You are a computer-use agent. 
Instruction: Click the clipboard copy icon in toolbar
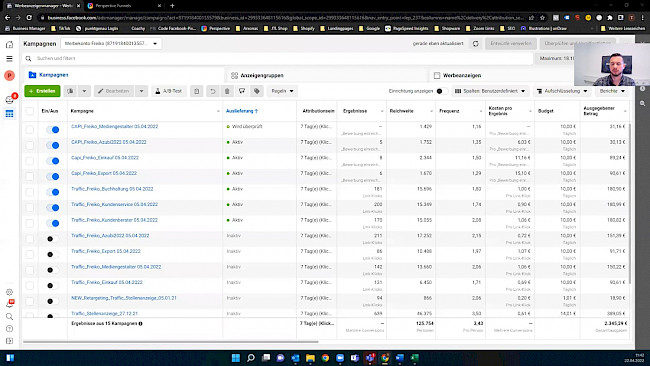coord(196,91)
